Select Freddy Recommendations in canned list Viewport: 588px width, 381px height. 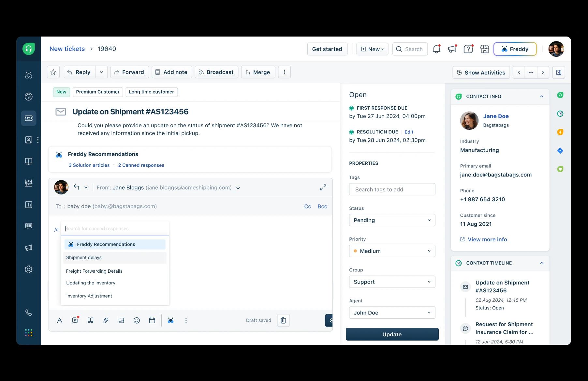pos(115,244)
